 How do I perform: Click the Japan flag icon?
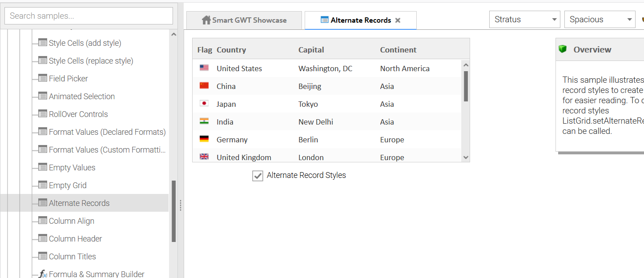[x=204, y=104]
